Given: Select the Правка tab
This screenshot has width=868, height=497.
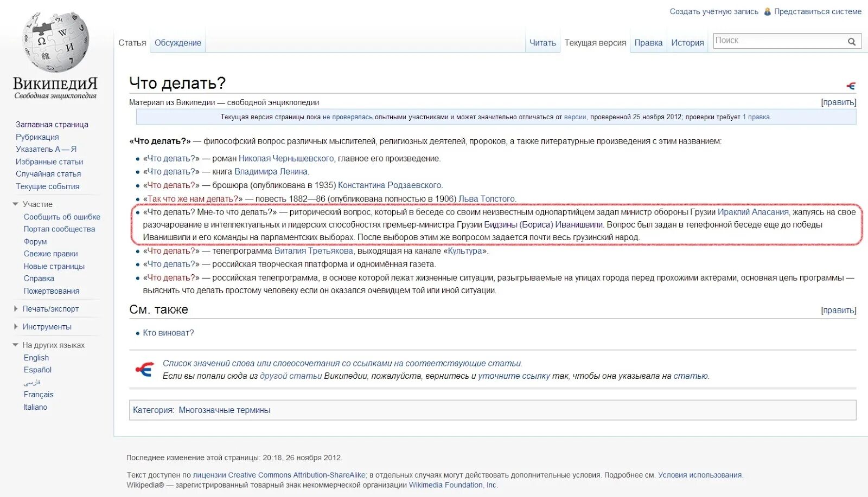Looking at the screenshot, I should pyautogui.click(x=649, y=42).
